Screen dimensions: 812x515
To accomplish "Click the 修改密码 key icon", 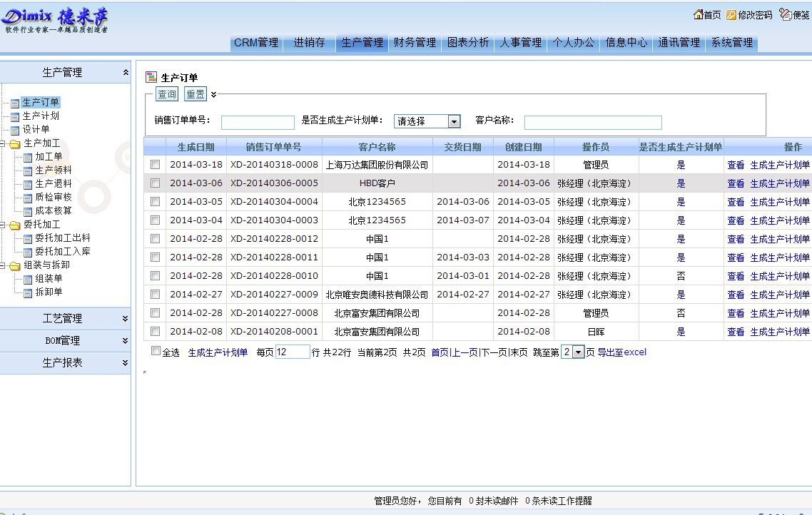I will click(731, 15).
